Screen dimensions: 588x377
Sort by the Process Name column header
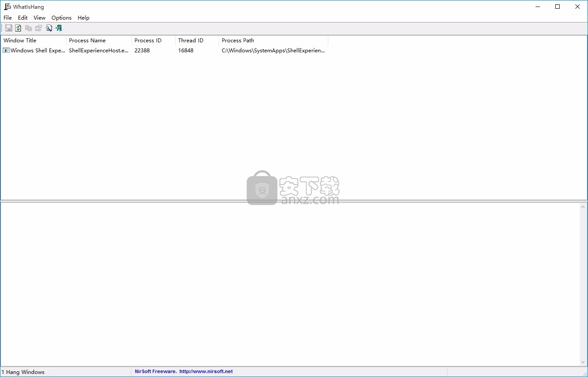tap(99, 41)
